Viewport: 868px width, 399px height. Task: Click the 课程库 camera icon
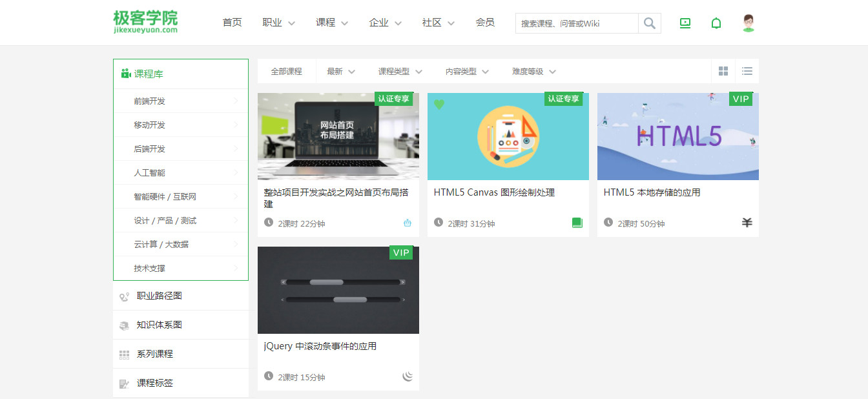126,74
